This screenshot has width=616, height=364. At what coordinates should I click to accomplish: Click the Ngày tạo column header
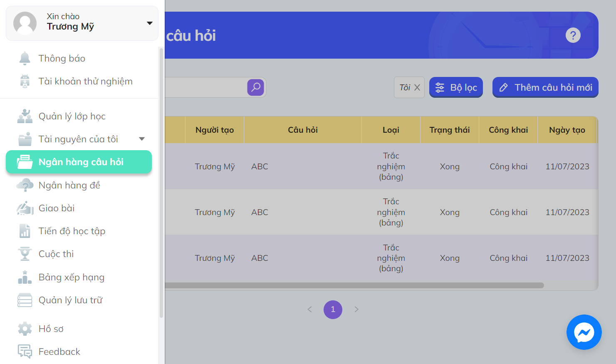[x=567, y=130]
